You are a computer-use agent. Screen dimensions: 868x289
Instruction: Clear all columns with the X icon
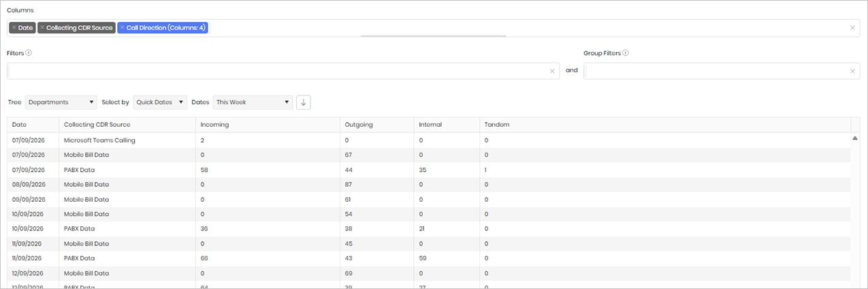pyautogui.click(x=852, y=28)
